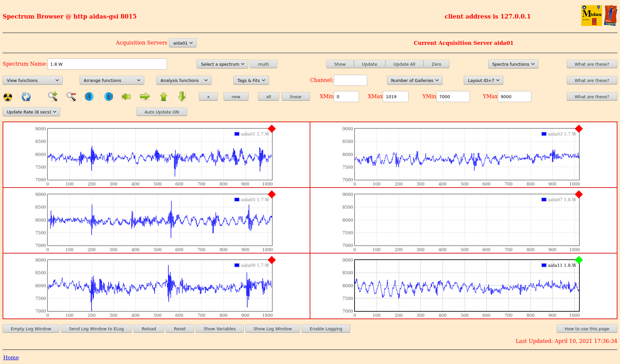
Task: Toggle the linear scale button
Action: click(x=296, y=97)
